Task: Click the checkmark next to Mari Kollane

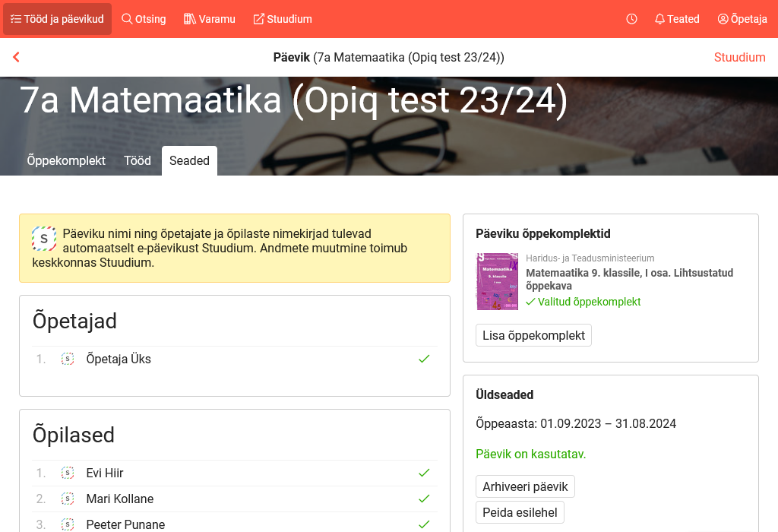Action: click(x=424, y=499)
